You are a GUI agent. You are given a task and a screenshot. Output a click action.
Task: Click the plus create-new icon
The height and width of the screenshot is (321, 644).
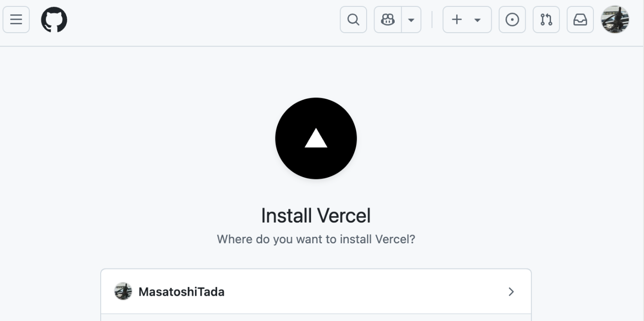tap(457, 20)
